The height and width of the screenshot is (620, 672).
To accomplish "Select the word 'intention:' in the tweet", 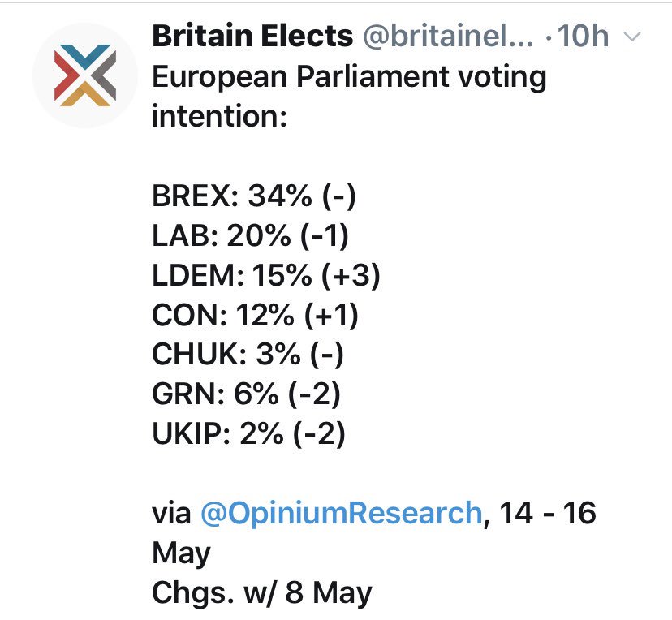I will pos(219,118).
